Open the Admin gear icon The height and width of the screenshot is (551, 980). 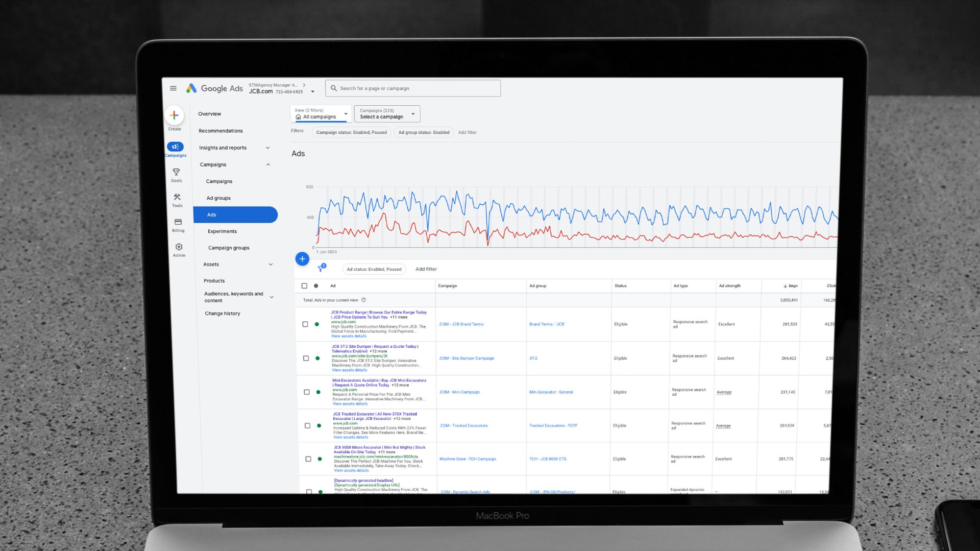click(x=179, y=247)
